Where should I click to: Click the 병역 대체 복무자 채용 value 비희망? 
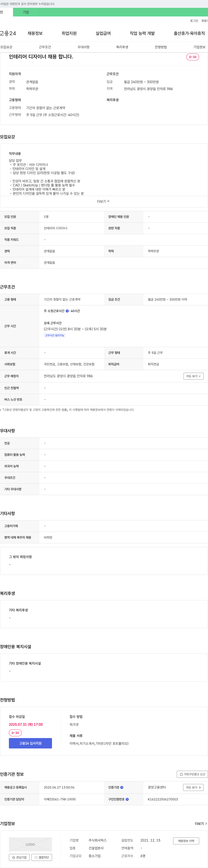pyautogui.click(x=48, y=538)
